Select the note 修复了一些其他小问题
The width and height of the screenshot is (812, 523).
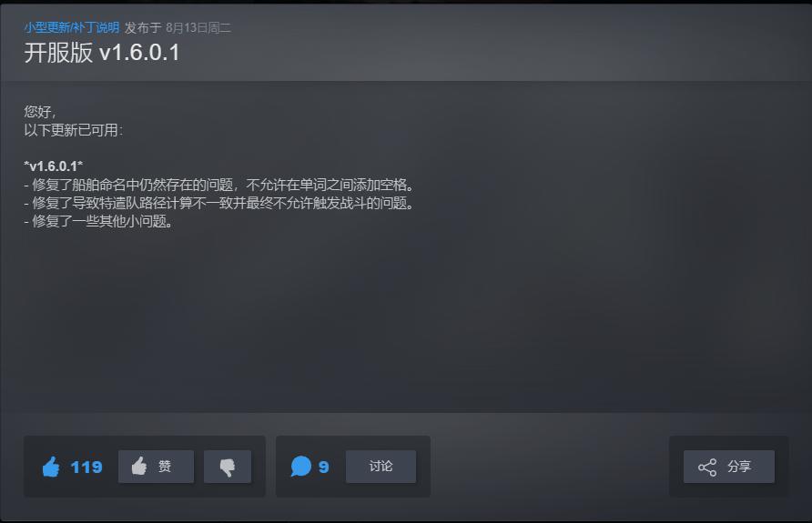(x=99, y=221)
